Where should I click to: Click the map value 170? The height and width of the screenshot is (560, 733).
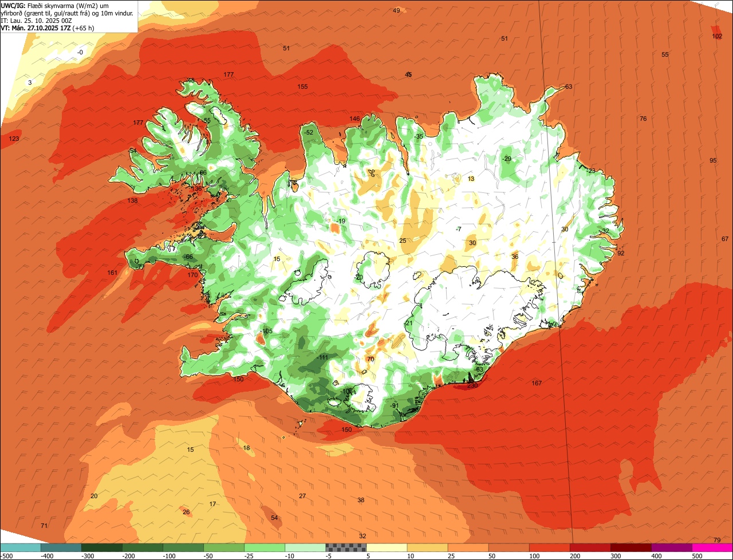pos(192,275)
